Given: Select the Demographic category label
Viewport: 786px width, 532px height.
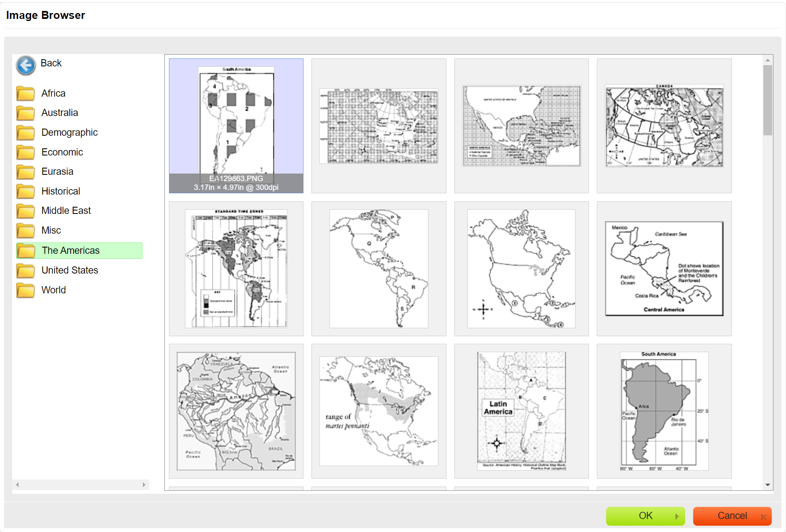Looking at the screenshot, I should pos(69,132).
